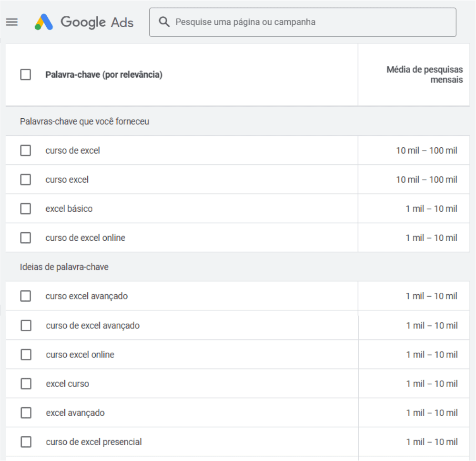The height and width of the screenshot is (461, 476).
Task: Sort by 'Média de pesquisas mensais' column
Action: click(x=424, y=75)
